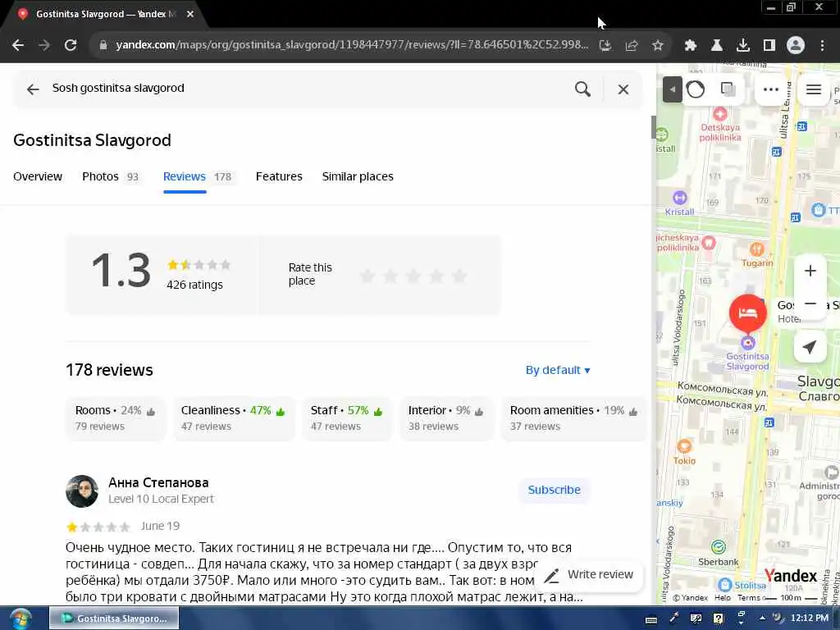Go back using the browser back arrow
The image size is (840, 630).
tap(18, 45)
